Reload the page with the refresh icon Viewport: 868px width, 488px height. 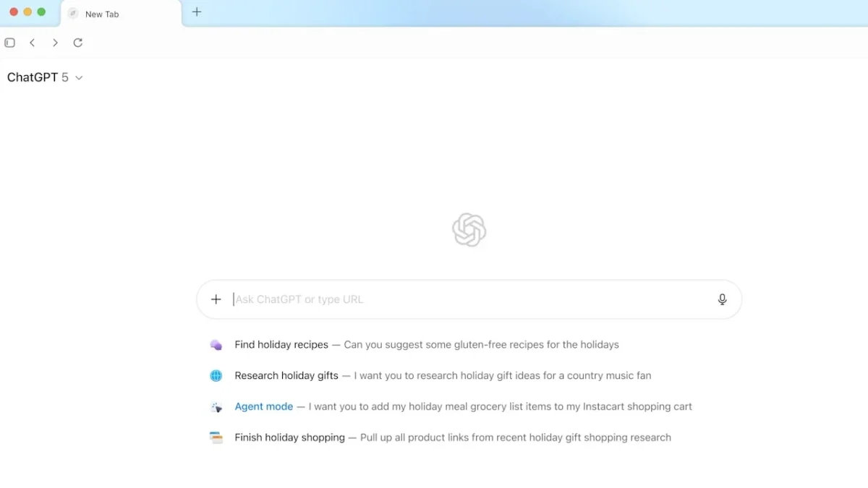point(78,43)
